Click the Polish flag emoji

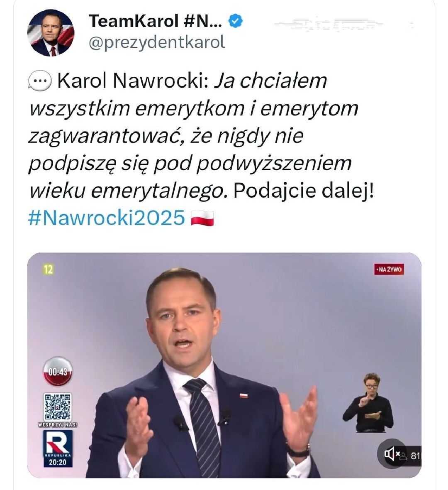[x=202, y=218]
